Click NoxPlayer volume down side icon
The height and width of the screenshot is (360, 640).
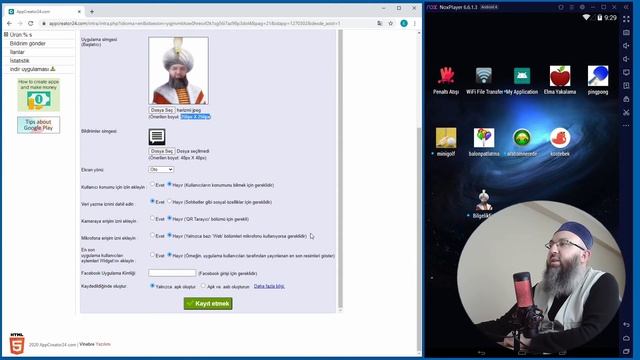pyautogui.click(x=627, y=59)
